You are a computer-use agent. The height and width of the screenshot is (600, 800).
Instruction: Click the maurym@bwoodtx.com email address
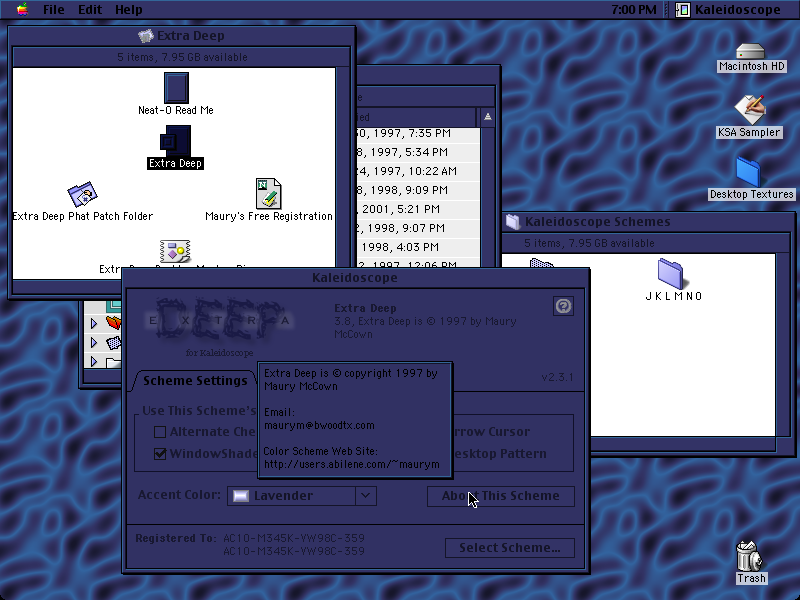click(319, 426)
